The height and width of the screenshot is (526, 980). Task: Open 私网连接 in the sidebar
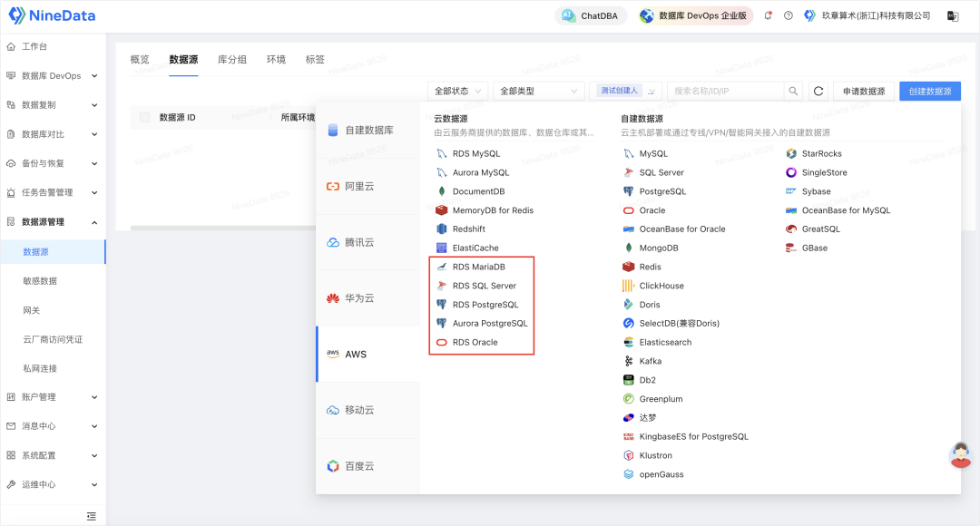tap(40, 368)
